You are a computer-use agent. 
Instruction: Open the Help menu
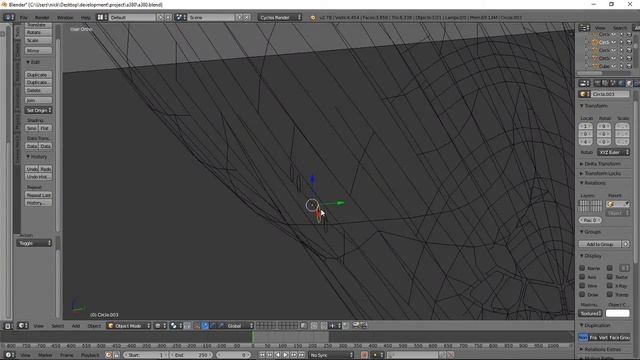coord(86,18)
